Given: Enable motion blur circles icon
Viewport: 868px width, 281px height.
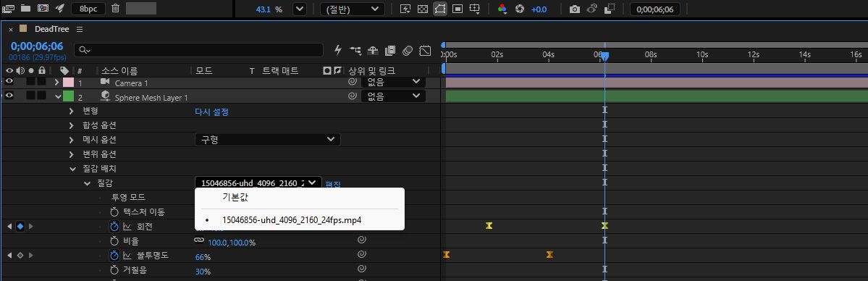Looking at the screenshot, I should [408, 51].
